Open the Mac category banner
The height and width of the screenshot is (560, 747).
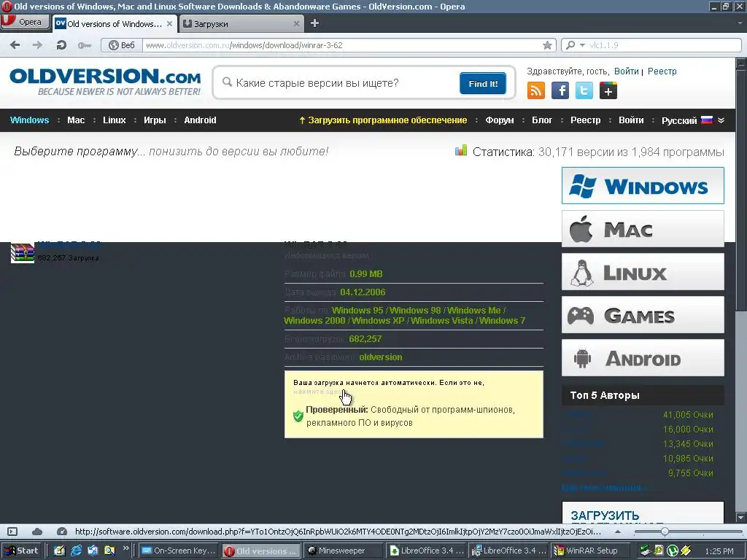(x=643, y=229)
